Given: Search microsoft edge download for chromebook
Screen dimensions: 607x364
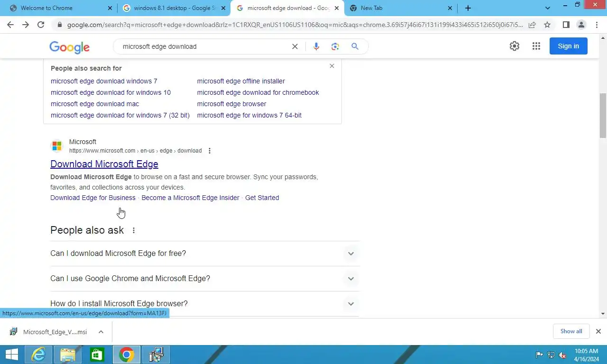Looking at the screenshot, I should pos(258,92).
